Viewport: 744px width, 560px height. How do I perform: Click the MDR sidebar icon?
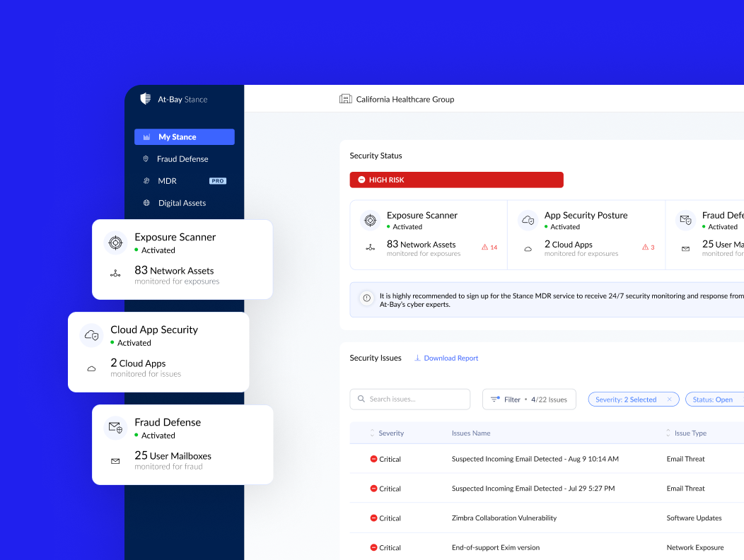148,180
